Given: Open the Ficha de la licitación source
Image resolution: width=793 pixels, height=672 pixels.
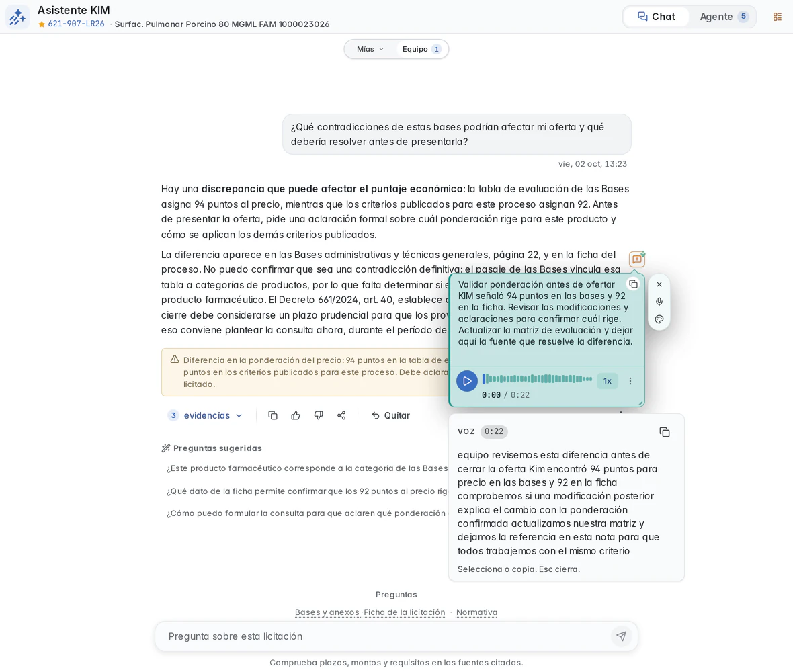Looking at the screenshot, I should coord(404,612).
